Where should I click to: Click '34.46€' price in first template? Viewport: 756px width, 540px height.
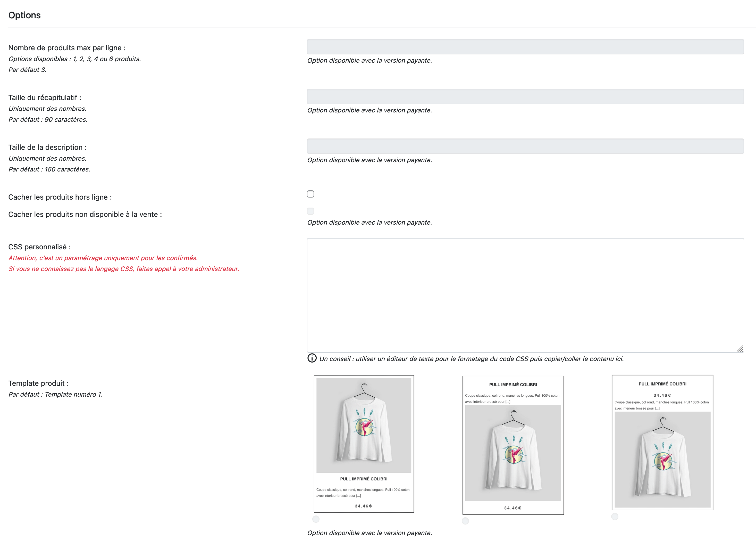click(363, 506)
